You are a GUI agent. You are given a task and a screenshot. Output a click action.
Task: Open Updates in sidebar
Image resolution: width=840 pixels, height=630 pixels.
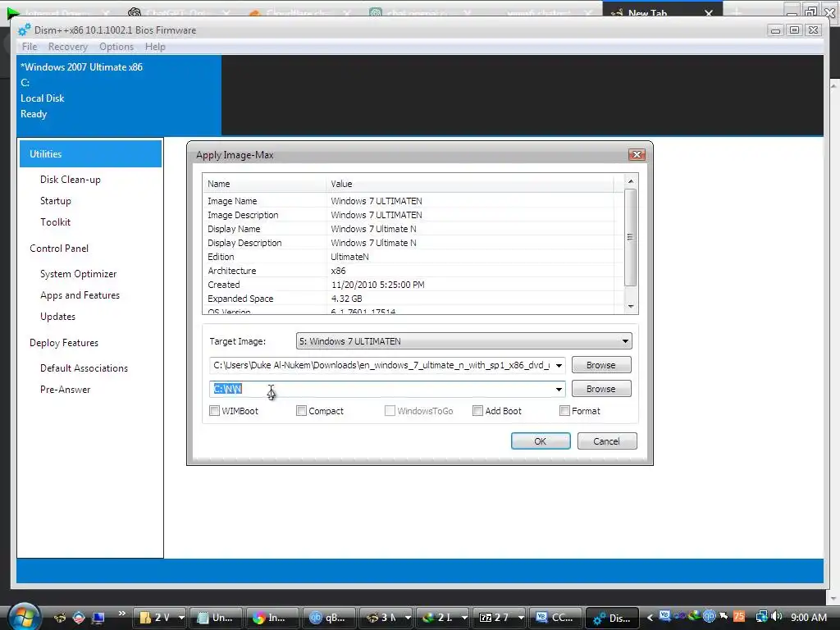click(x=58, y=317)
